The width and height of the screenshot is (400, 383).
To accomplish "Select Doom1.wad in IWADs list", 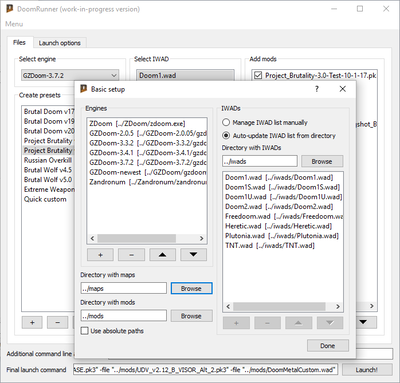I will [283, 177].
